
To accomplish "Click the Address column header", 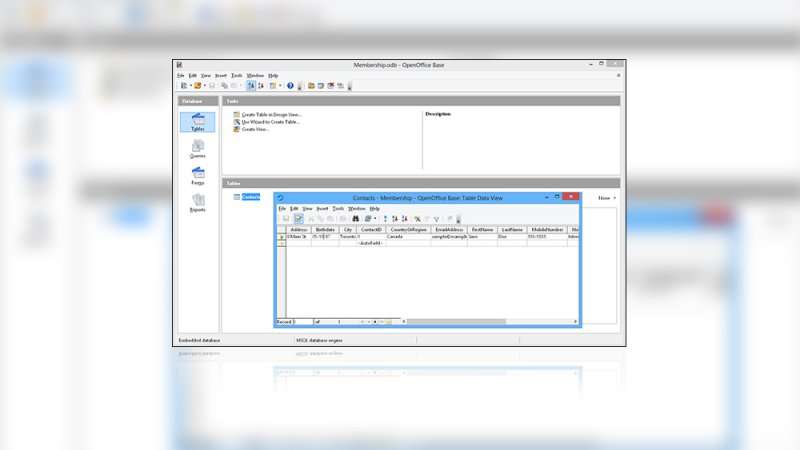I will tap(298, 230).
